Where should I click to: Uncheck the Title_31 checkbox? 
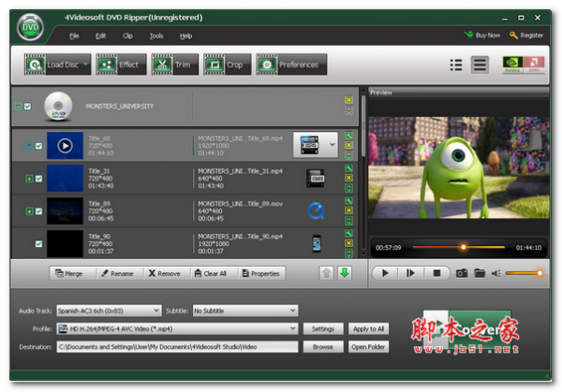38,178
